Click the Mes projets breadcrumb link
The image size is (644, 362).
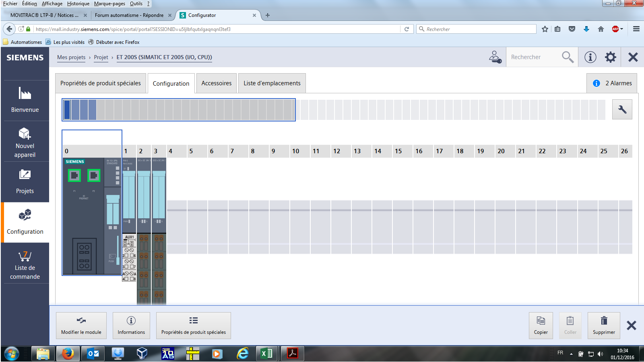[x=71, y=57]
